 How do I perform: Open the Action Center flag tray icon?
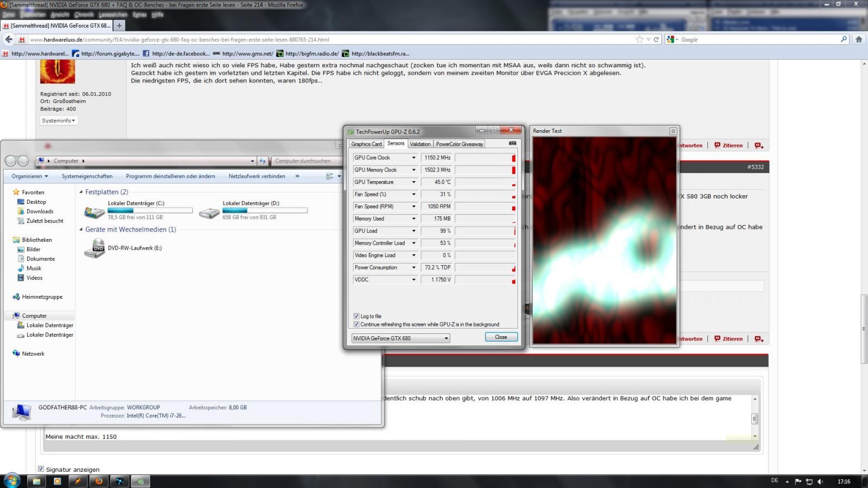click(x=798, y=481)
